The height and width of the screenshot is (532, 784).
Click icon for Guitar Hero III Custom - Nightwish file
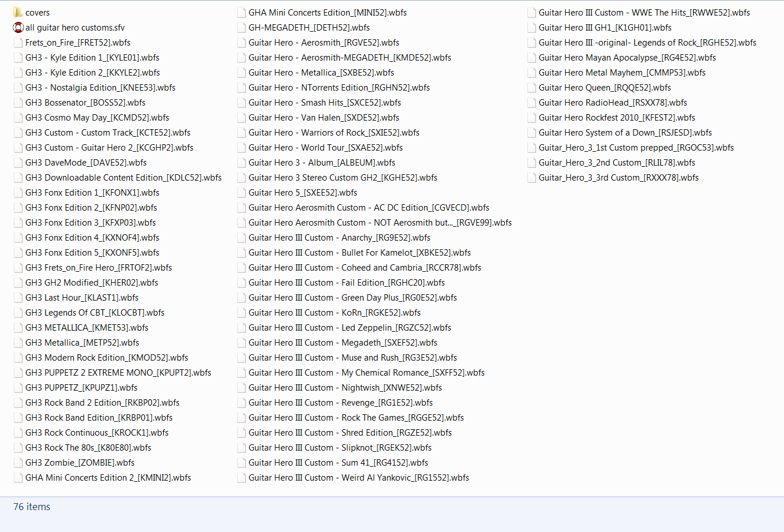pos(242,387)
